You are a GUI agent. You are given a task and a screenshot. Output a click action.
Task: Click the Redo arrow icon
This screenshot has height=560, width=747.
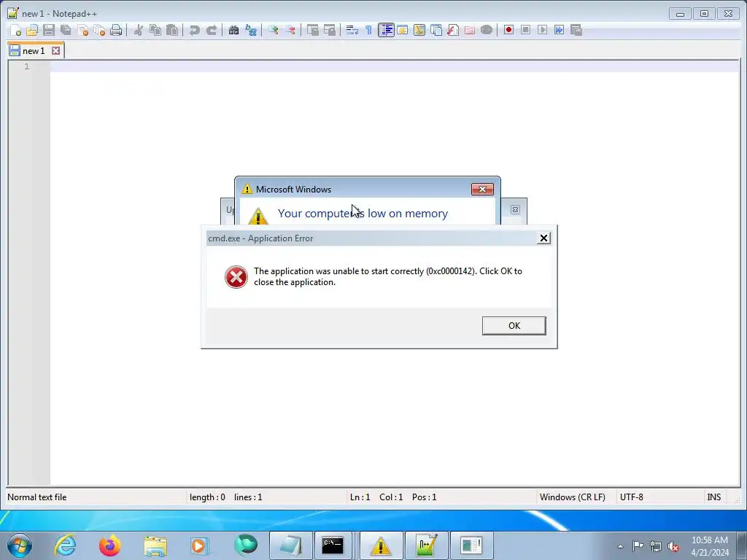coord(211,31)
